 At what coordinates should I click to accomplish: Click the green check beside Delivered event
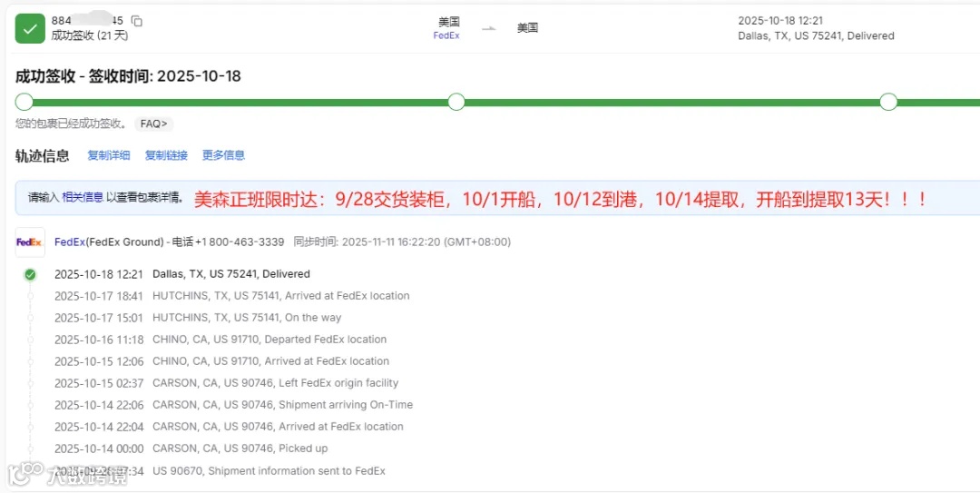(30, 274)
